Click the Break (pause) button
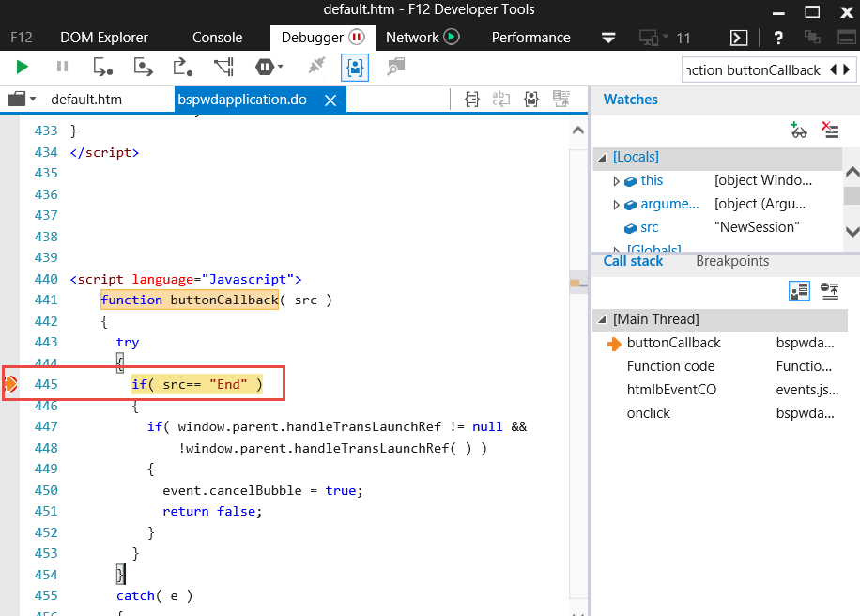The height and width of the screenshot is (616, 860). (x=63, y=67)
